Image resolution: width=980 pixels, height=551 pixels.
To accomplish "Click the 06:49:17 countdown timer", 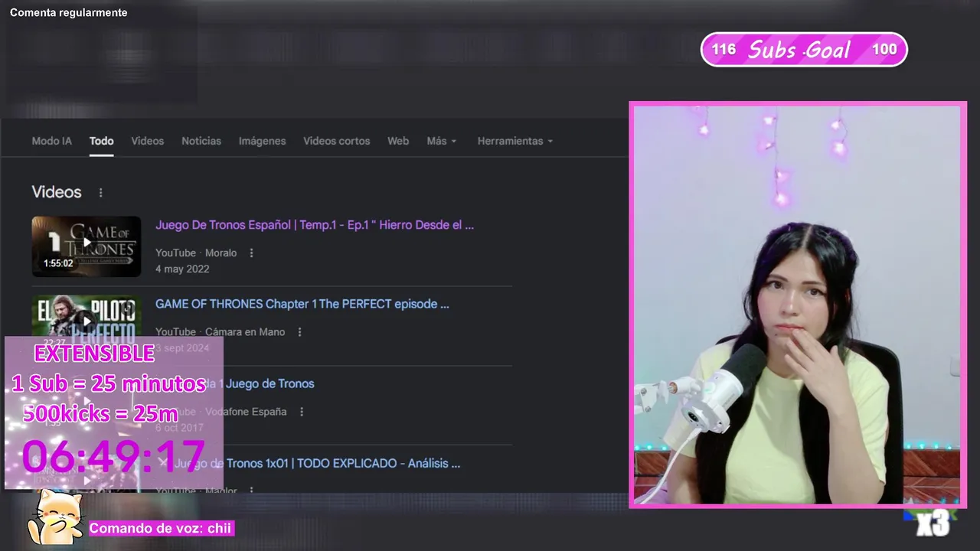I will coord(113,457).
